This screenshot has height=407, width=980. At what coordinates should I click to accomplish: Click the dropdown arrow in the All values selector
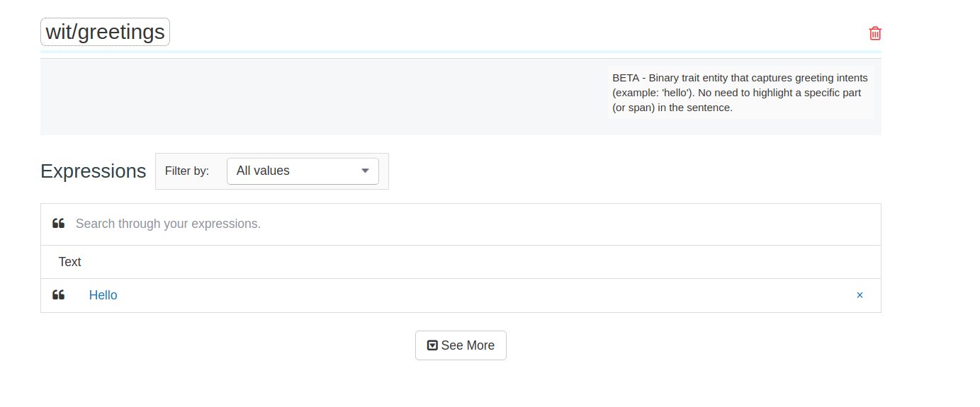tap(365, 171)
